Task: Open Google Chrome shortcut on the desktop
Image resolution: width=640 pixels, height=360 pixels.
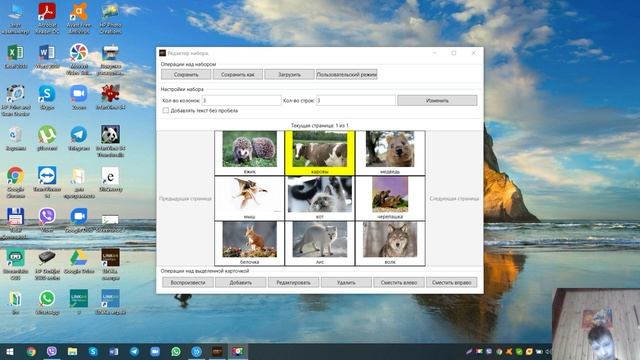Action: click(16, 182)
